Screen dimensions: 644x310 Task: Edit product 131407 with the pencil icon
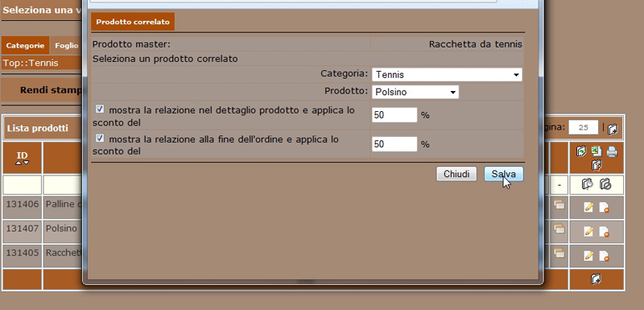[x=588, y=232]
